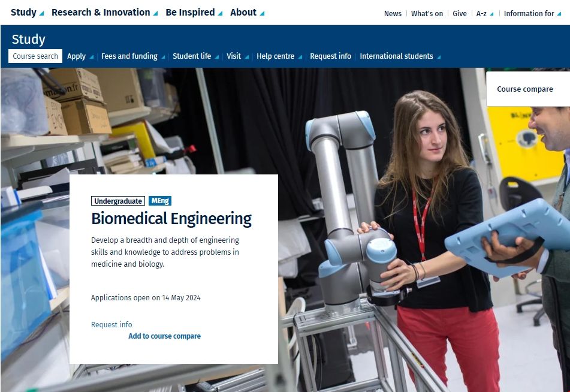
Task: Expand International students submenu arrow
Action: click(x=439, y=58)
